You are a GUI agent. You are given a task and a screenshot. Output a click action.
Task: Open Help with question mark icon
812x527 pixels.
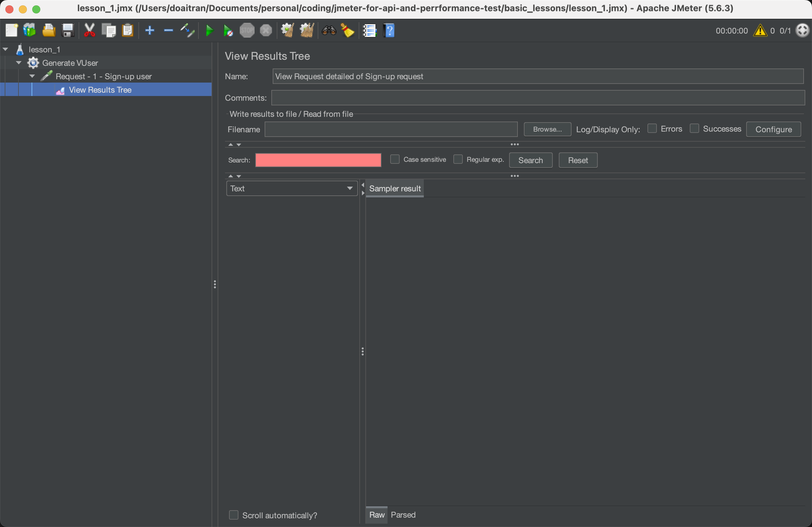tap(389, 30)
